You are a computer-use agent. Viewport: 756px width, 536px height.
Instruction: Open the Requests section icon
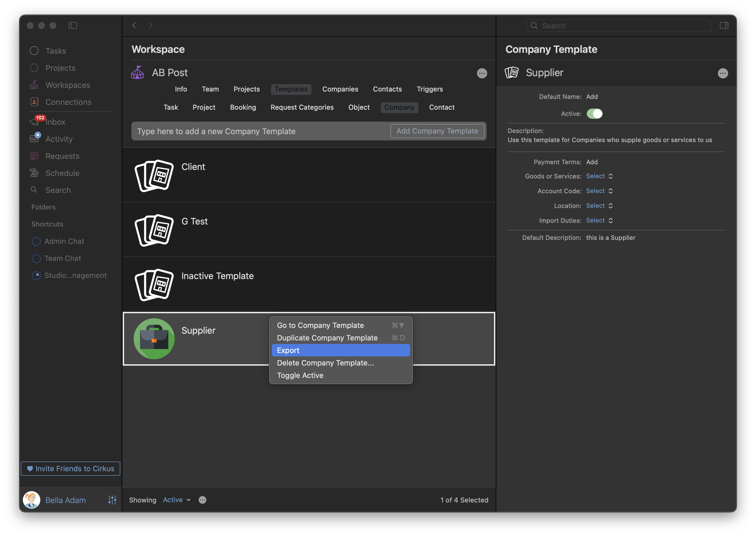[34, 156]
